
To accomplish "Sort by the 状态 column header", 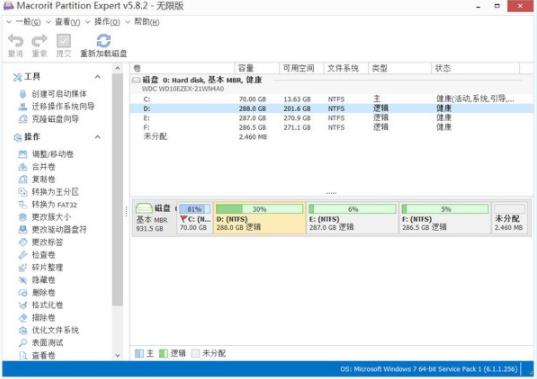I will pos(475,68).
